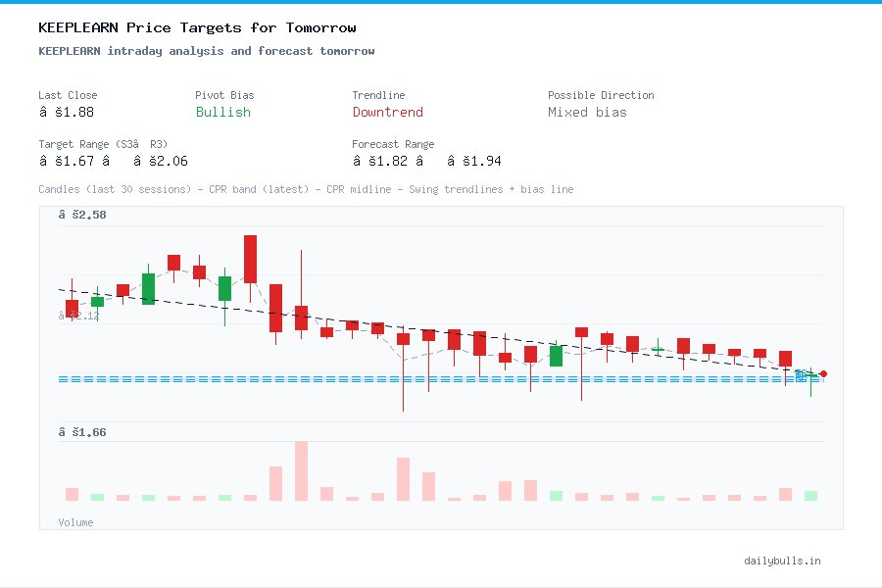Click the red diamond price marker icon
The height and width of the screenshot is (588, 882).
point(824,373)
